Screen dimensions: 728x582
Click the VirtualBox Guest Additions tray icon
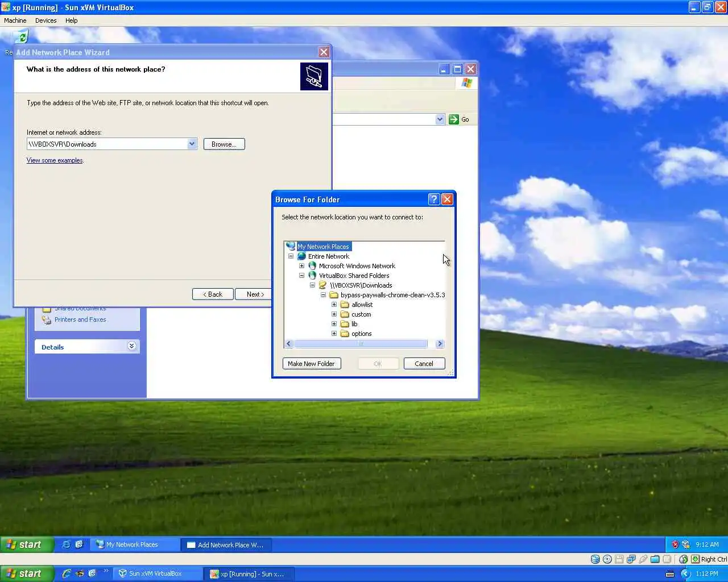(685, 544)
